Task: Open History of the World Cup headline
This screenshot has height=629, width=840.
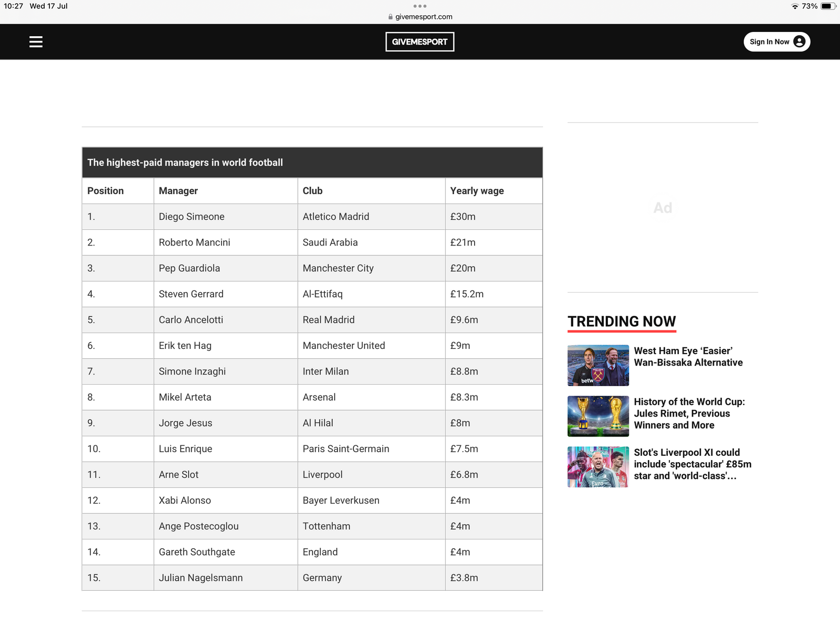Action: pos(689,413)
